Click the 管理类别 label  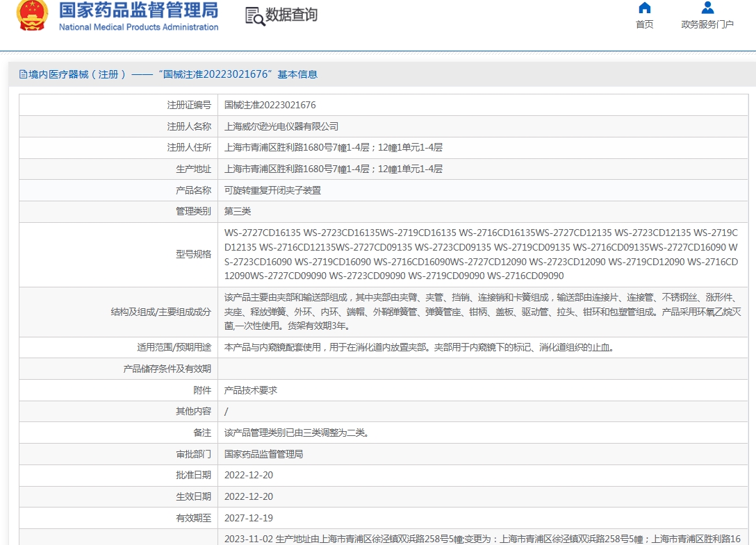193,211
